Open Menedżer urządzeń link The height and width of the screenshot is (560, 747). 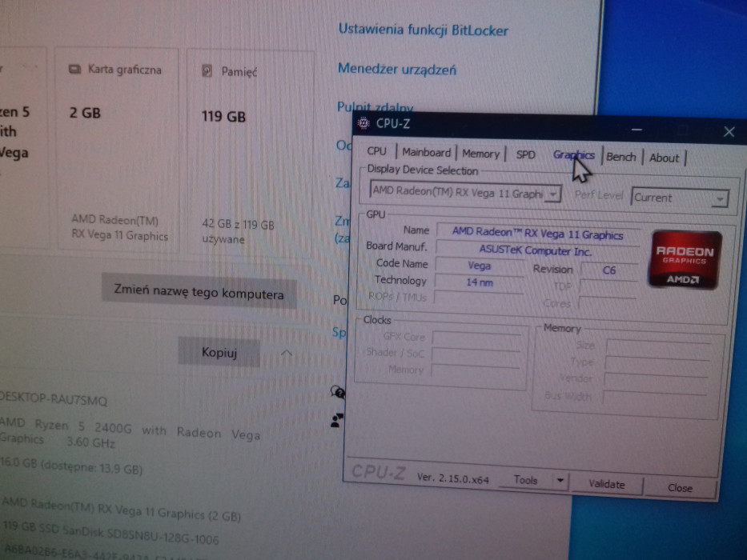coord(397,70)
